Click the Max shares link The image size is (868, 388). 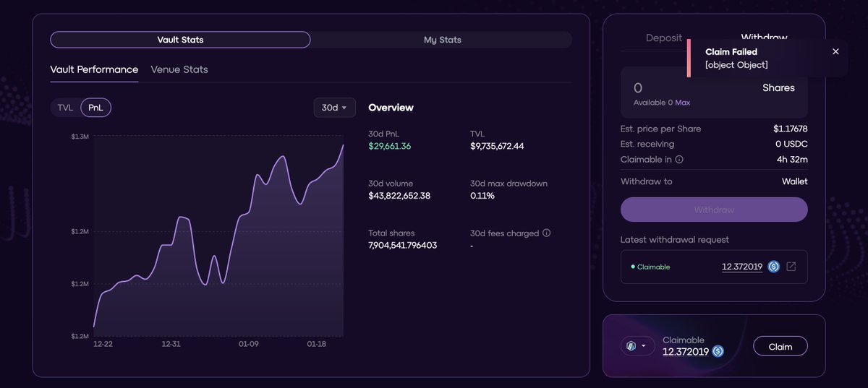tap(683, 103)
